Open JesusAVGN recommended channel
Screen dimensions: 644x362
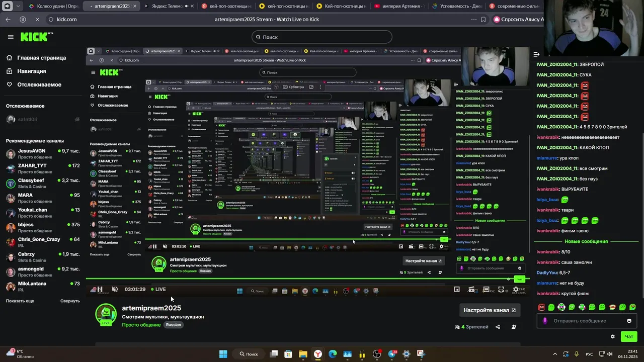pyautogui.click(x=43, y=154)
